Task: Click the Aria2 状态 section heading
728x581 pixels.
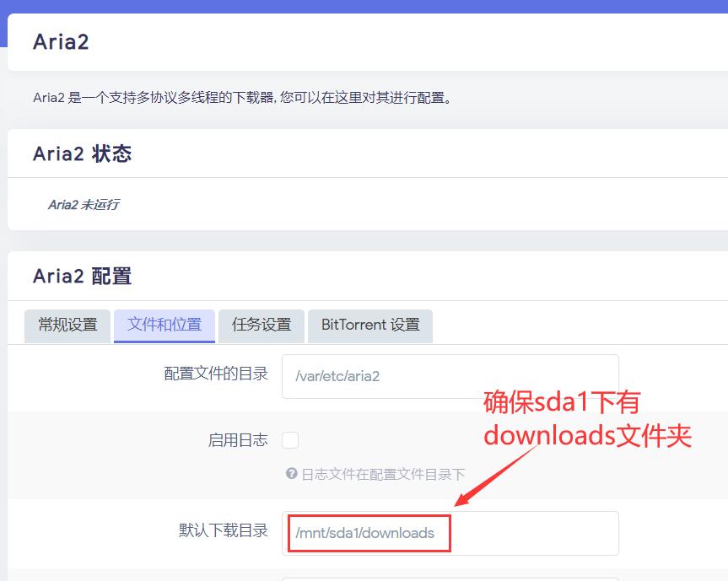Action: point(82,153)
